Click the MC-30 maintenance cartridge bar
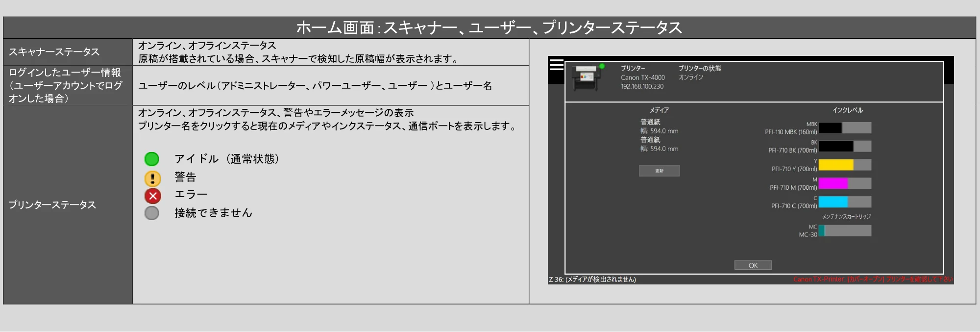Viewport: 980px width, 332px height. click(x=845, y=230)
